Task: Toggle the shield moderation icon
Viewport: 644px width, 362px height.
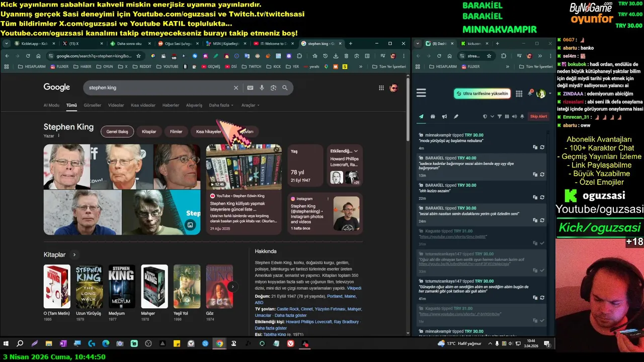Action: [x=485, y=117]
